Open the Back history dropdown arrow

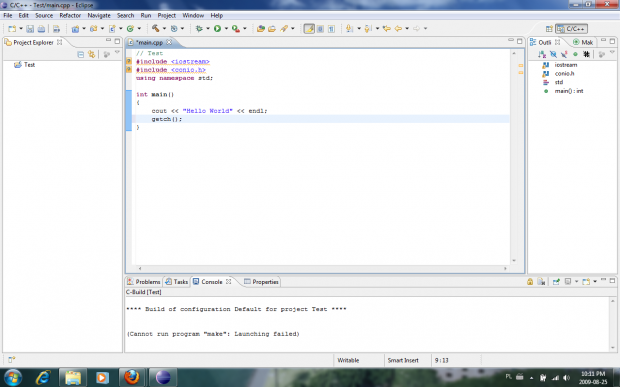pyautogui.click(x=407, y=28)
